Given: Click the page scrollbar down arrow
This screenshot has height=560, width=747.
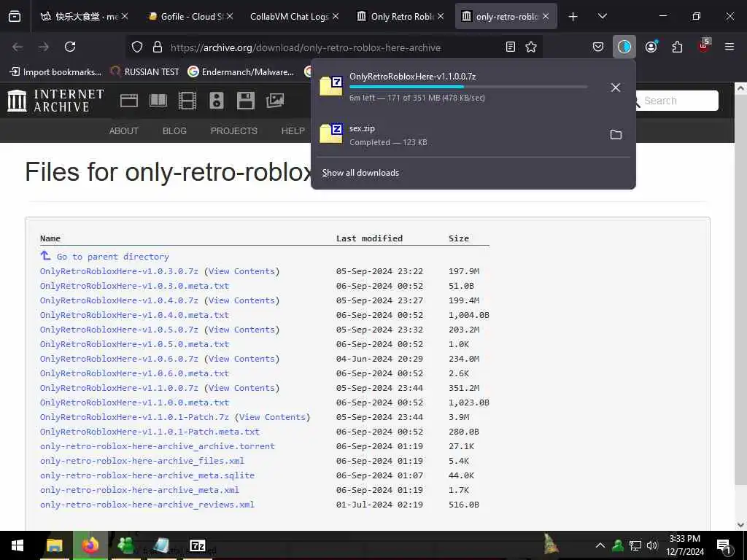Looking at the screenshot, I should point(740,525).
